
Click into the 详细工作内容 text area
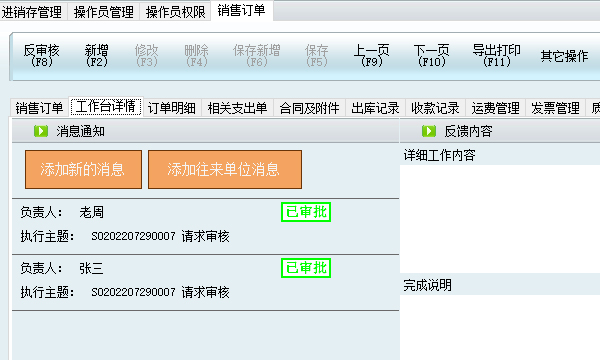point(500,219)
